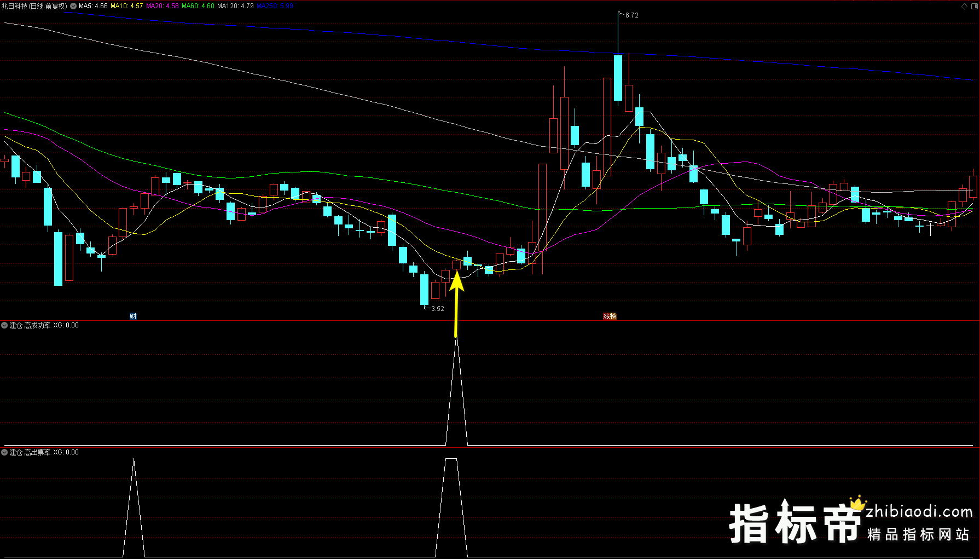Click the blue MA250 indicator label
The height and width of the screenshot is (559, 980).
pyautogui.click(x=275, y=6)
